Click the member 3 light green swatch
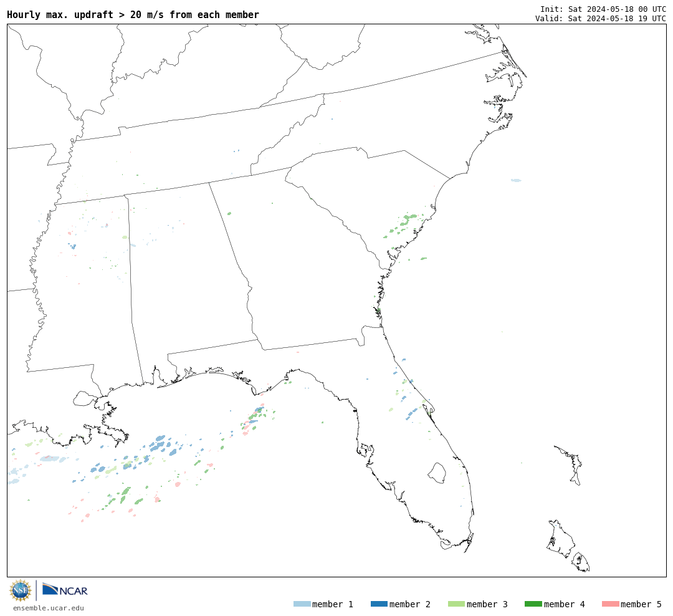The height and width of the screenshot is (616, 673). (456, 604)
